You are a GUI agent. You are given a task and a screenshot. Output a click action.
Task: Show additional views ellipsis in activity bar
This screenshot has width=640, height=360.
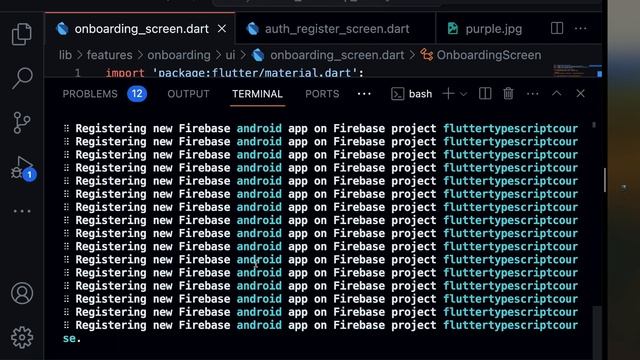pos(22,211)
